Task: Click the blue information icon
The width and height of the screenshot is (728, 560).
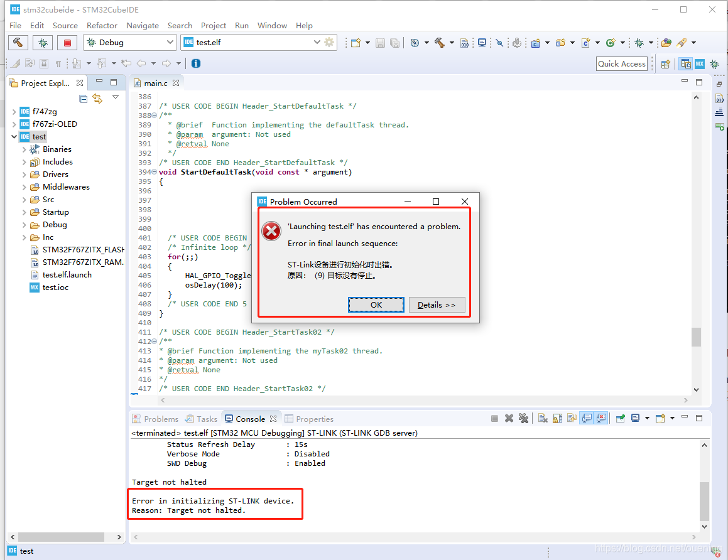Action: pos(196,63)
